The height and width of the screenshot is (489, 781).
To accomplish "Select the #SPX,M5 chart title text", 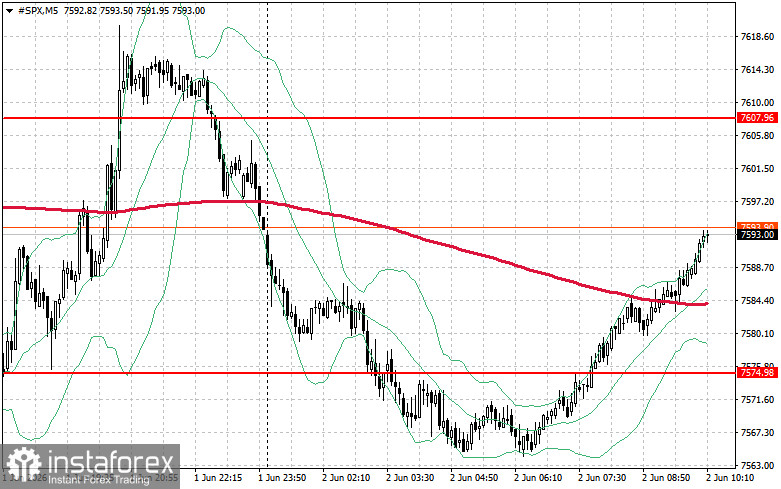I will pyautogui.click(x=37, y=10).
